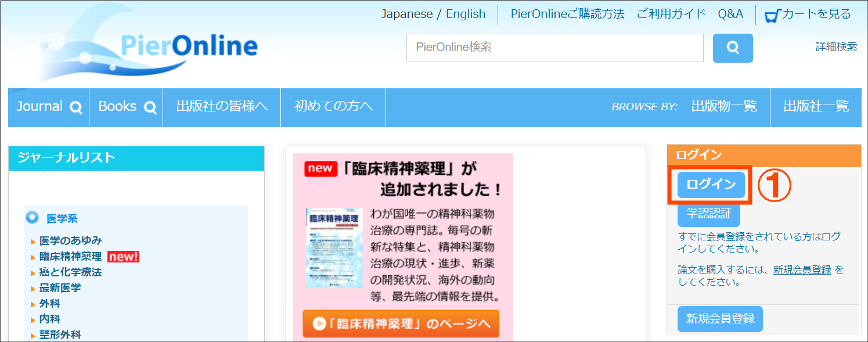
Task: Open カートを見る cart link
Action: 816,14
